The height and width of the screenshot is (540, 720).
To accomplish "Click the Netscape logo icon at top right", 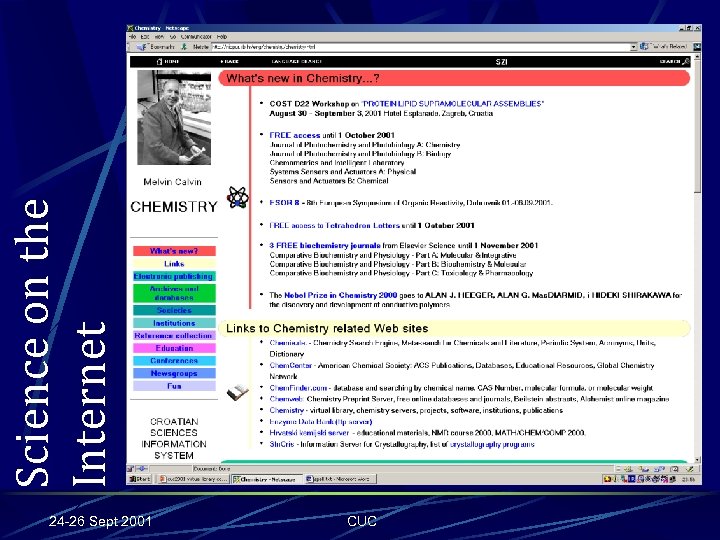I will pyautogui.click(x=697, y=46).
